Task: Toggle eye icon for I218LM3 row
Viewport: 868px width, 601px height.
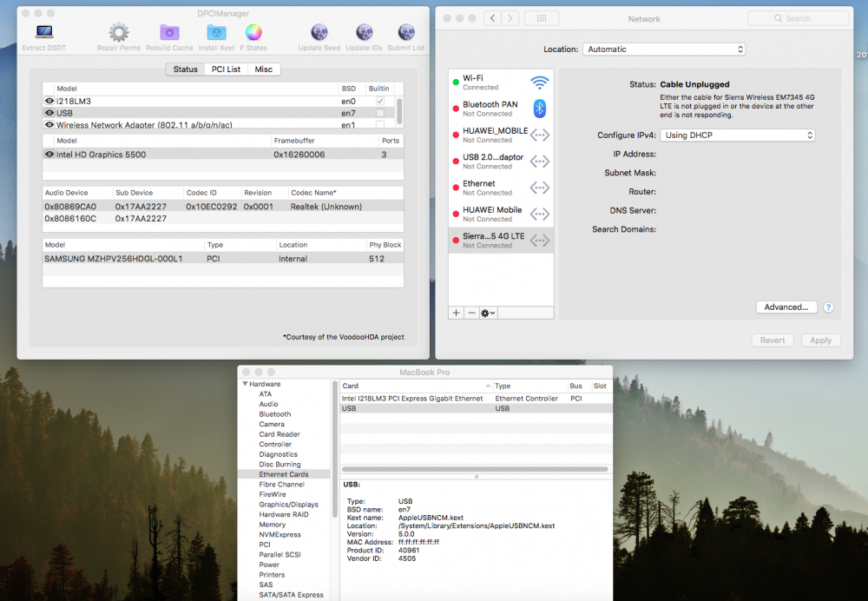Action: [49, 101]
